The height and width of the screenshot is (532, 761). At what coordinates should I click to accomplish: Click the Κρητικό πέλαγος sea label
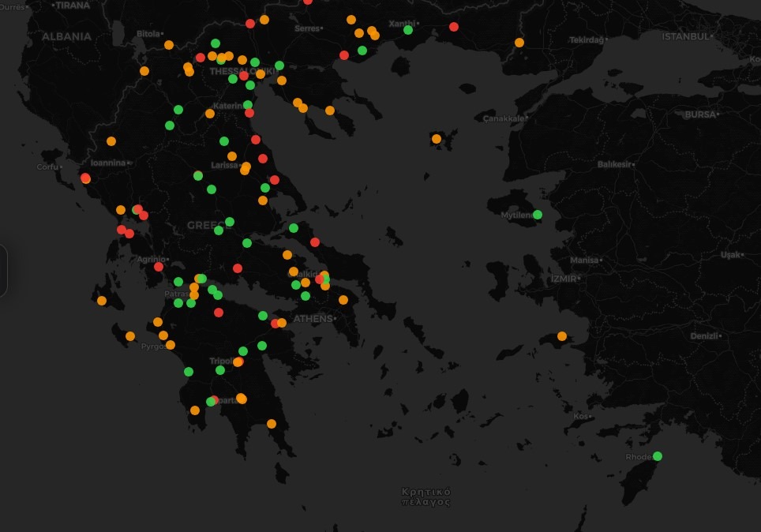pos(426,496)
